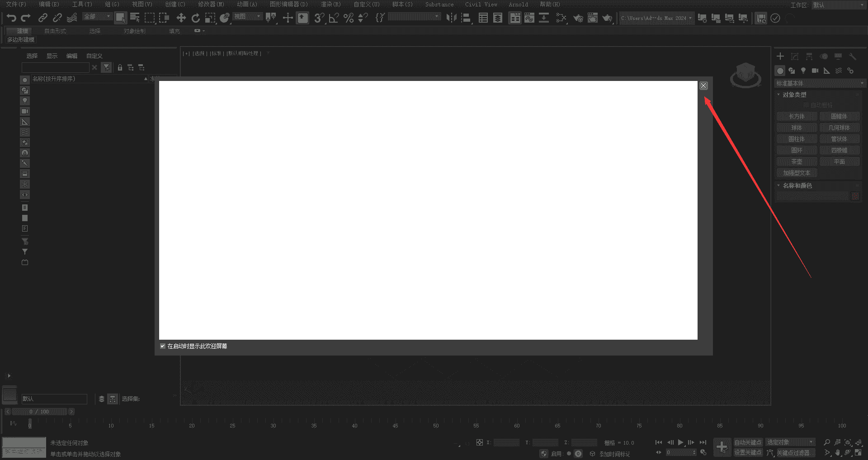Collapse the 名称和颜色 rollout
Viewport: 868px width, 460px height.
(797, 185)
